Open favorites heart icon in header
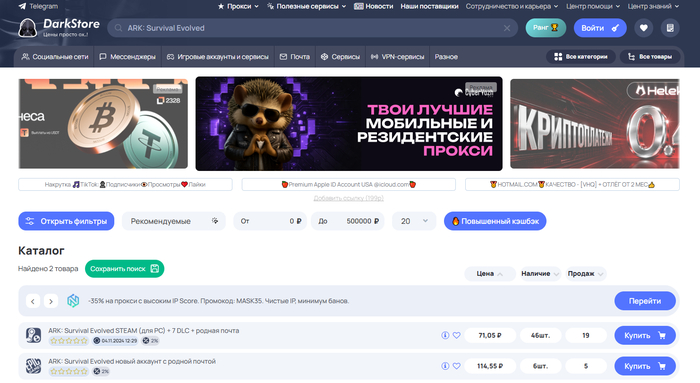This screenshot has width=700, height=383. 643,28
